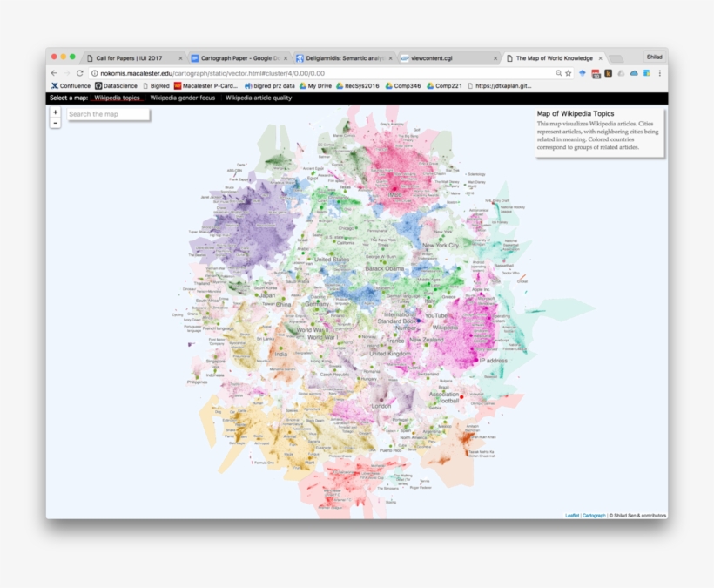Screen dimensions: 714x588
Task: Open the RecSys2016 bookmark
Action: point(358,85)
